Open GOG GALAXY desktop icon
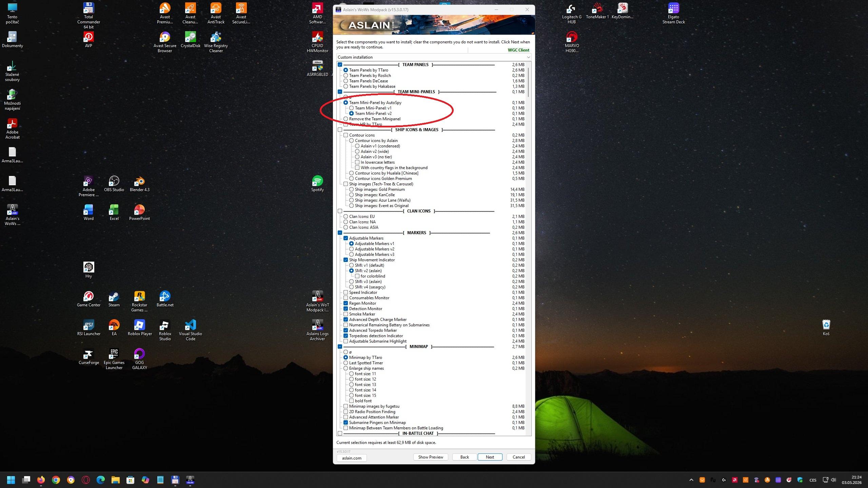Screen dimensions: 868x488 pos(139,359)
